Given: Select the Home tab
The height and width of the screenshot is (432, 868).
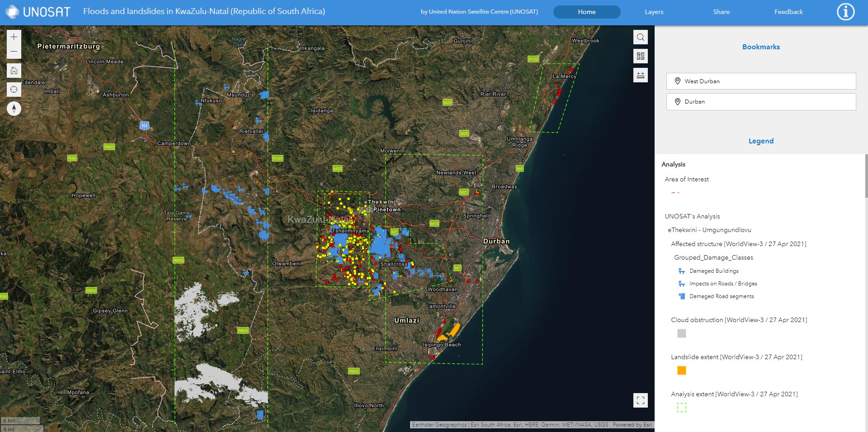Looking at the screenshot, I should pyautogui.click(x=586, y=12).
